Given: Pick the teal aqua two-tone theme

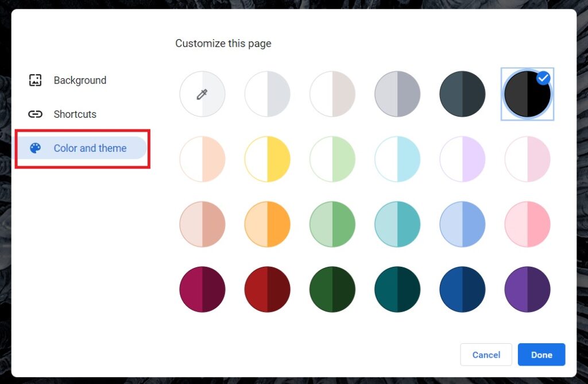Looking at the screenshot, I should pyautogui.click(x=397, y=224).
